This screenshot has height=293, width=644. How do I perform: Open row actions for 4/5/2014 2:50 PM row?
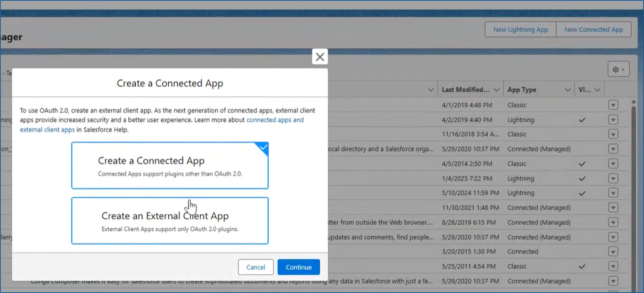coord(613,164)
